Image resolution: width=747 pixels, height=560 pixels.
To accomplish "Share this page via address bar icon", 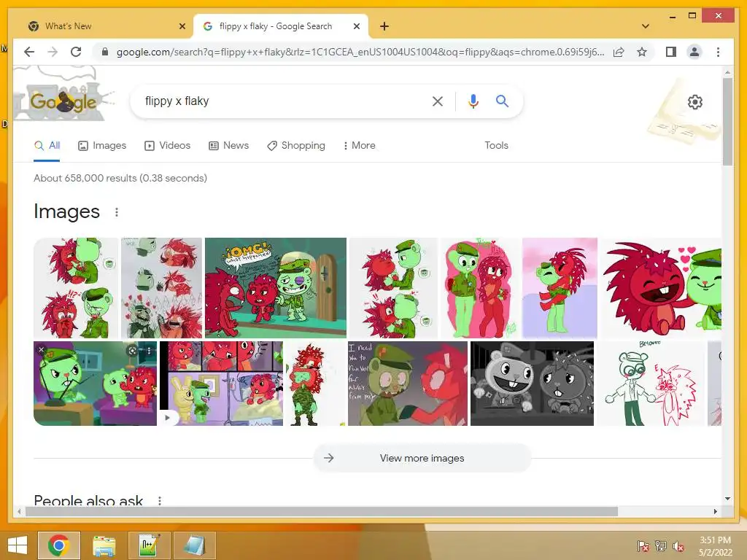I will (x=619, y=52).
